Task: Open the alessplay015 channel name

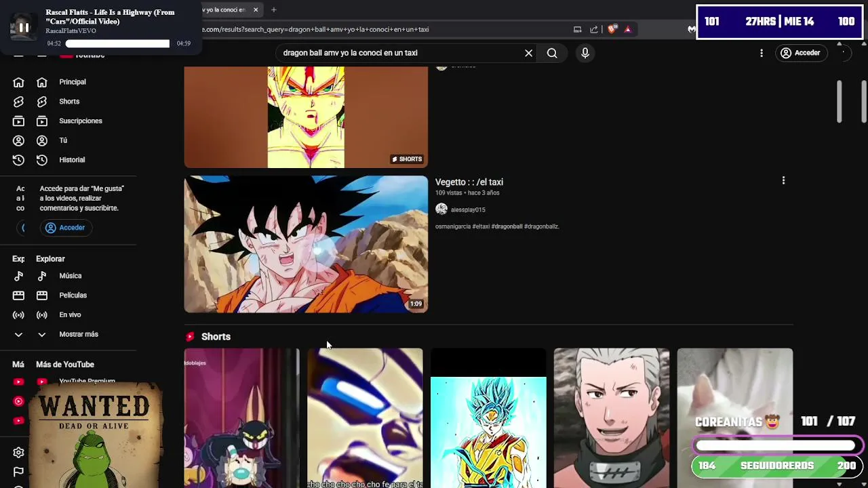Action: 468,210
